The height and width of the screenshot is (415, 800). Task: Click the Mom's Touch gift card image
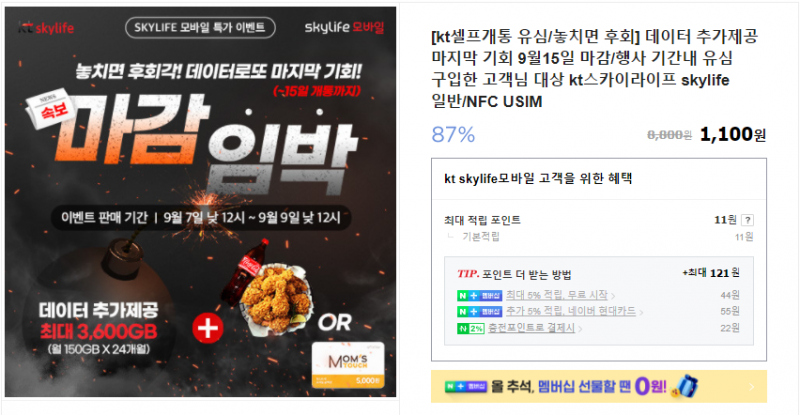point(348,365)
